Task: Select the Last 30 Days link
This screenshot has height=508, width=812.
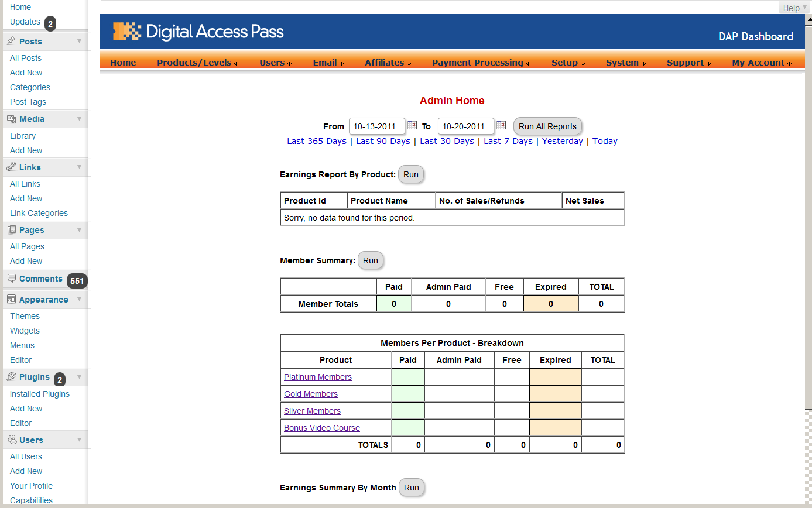Action: [x=447, y=141]
